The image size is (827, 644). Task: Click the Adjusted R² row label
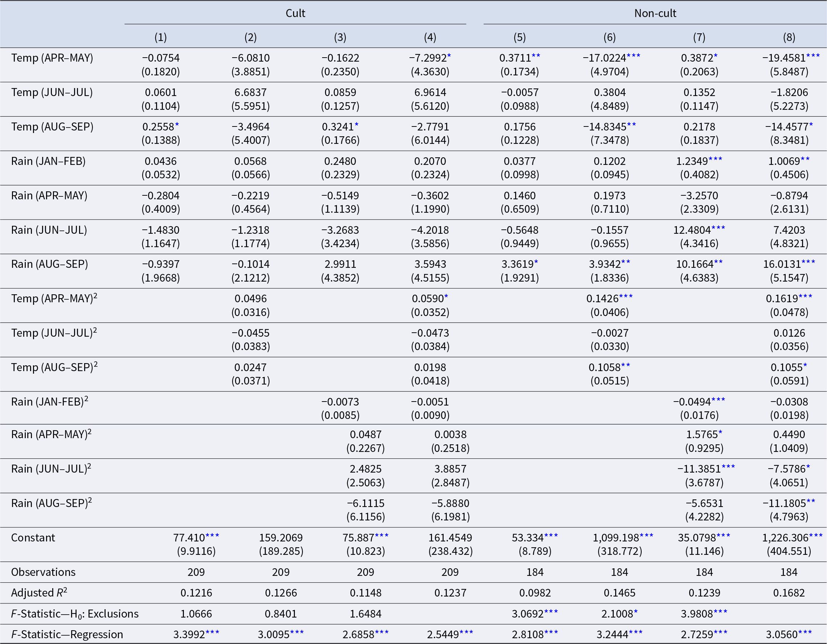pos(39,593)
